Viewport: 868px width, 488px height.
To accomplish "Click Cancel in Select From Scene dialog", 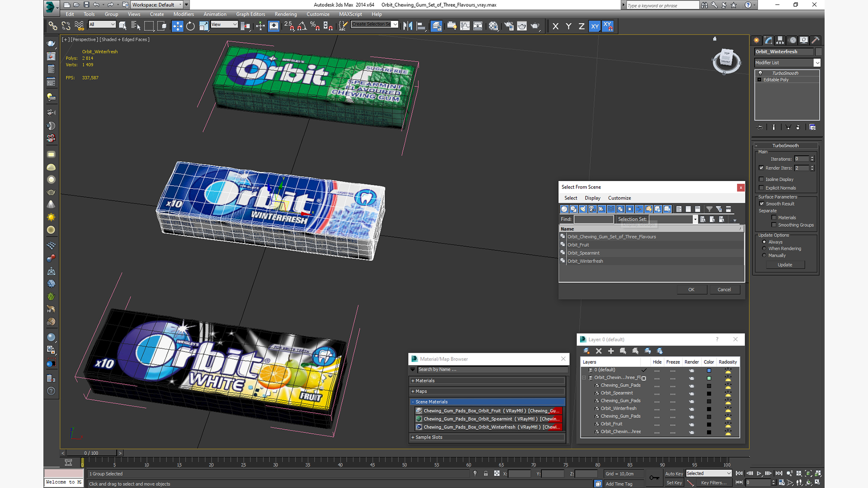I will [x=724, y=290].
